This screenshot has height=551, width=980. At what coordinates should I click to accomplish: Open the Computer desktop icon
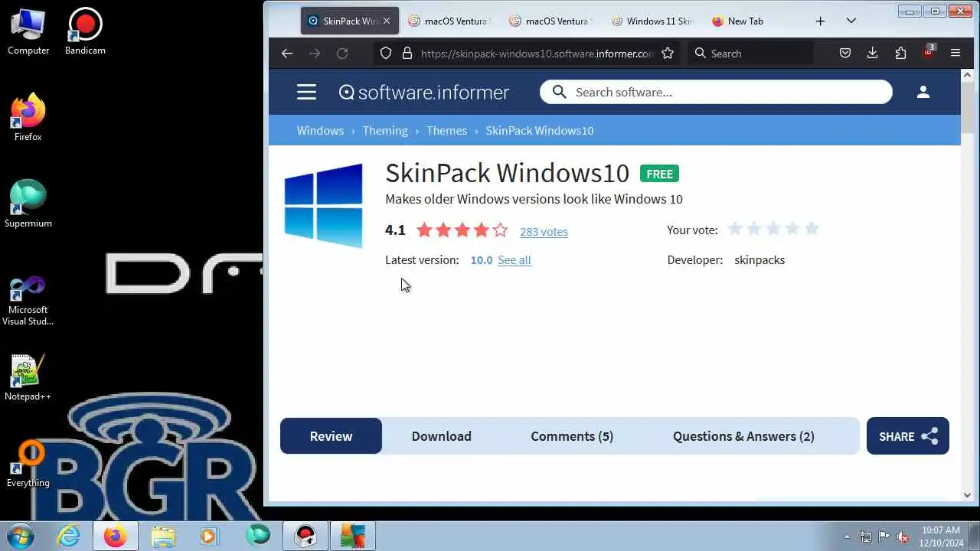tap(28, 31)
